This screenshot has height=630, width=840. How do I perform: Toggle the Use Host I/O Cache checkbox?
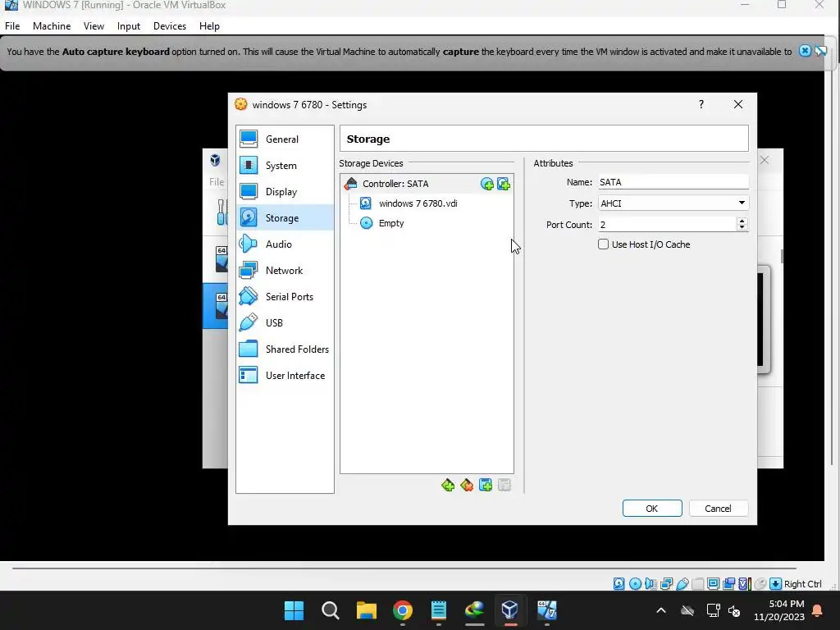tap(603, 244)
